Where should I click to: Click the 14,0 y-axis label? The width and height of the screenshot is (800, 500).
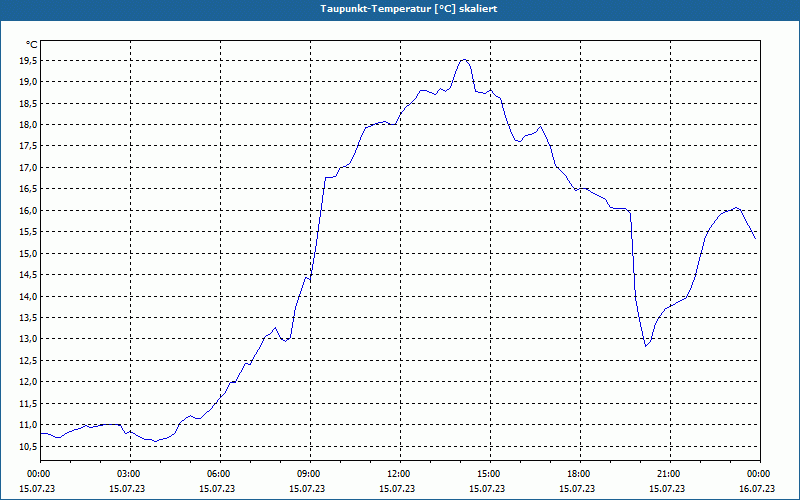[x=28, y=296]
